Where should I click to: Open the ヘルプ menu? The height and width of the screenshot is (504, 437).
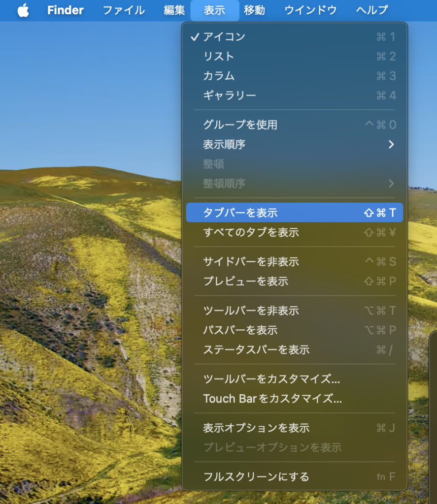click(x=372, y=10)
